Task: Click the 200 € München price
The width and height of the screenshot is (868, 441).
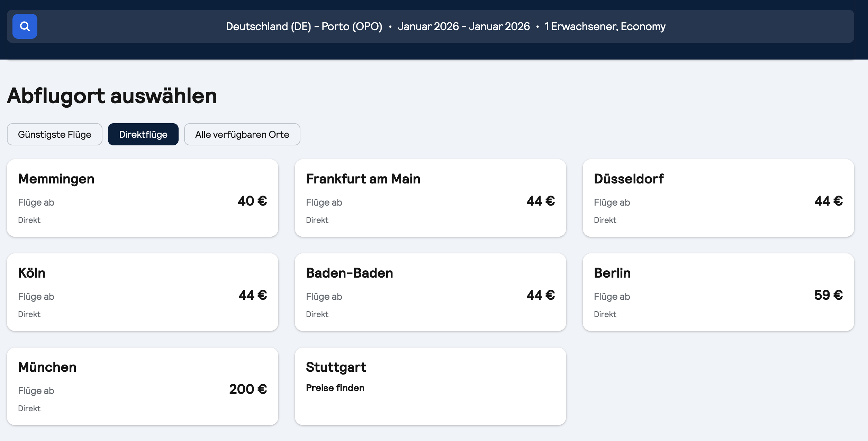Action: pyautogui.click(x=248, y=389)
